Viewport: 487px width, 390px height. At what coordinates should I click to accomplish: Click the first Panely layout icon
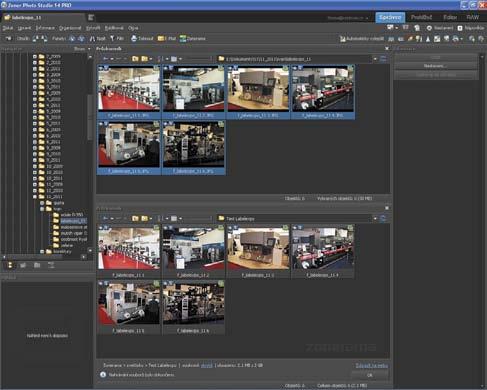[x=72, y=39]
